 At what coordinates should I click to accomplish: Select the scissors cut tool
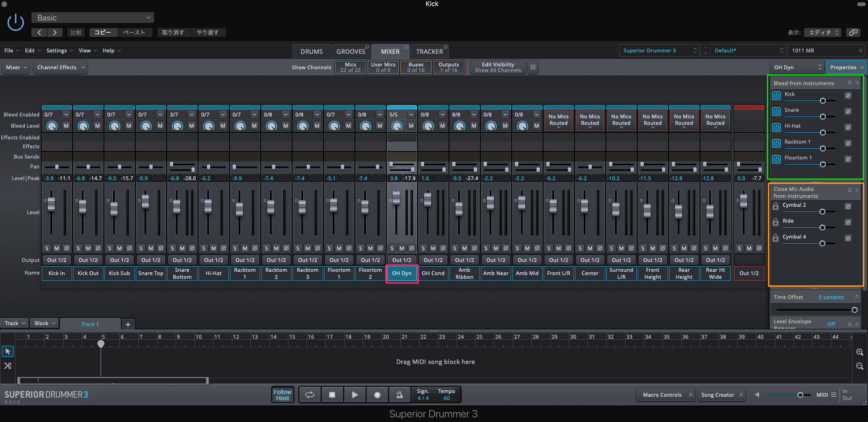tap(8, 366)
